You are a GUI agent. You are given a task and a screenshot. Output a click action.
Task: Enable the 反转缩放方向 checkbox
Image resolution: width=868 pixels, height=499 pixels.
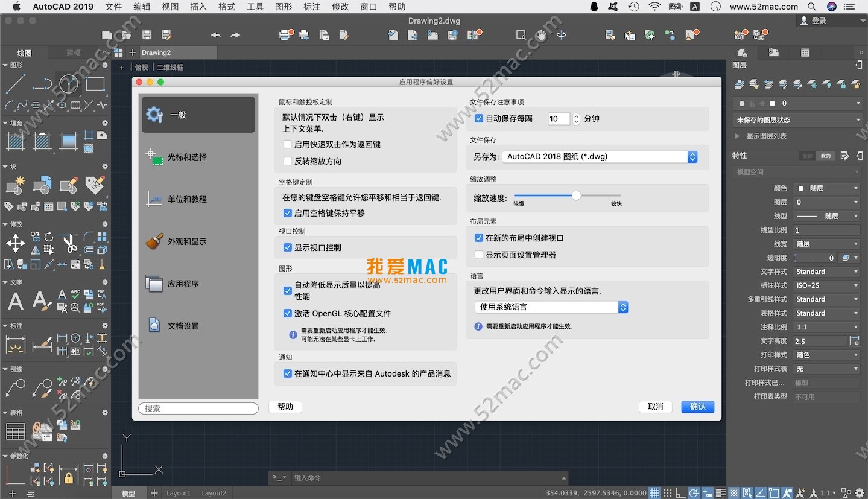tap(288, 161)
